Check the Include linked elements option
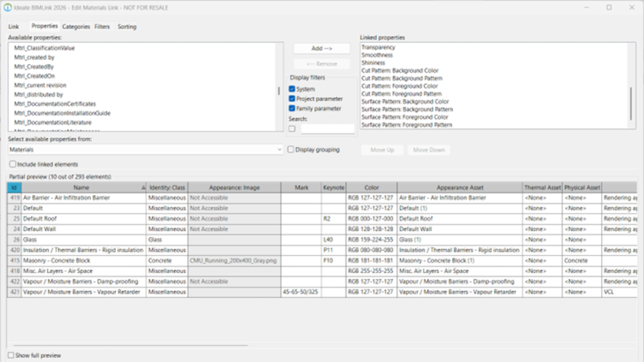Screen dimensions: 644x362 click(12, 164)
